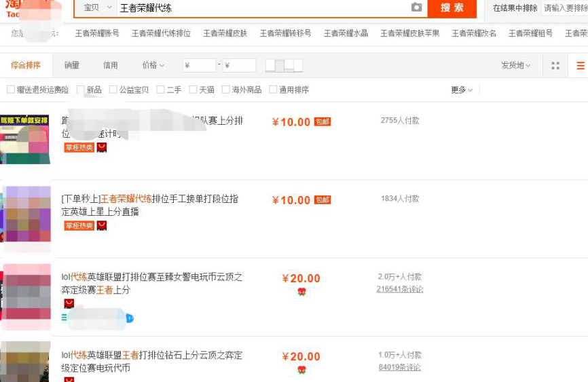
Task: Toggle 二手 filter checkbox
Action: coord(160,89)
